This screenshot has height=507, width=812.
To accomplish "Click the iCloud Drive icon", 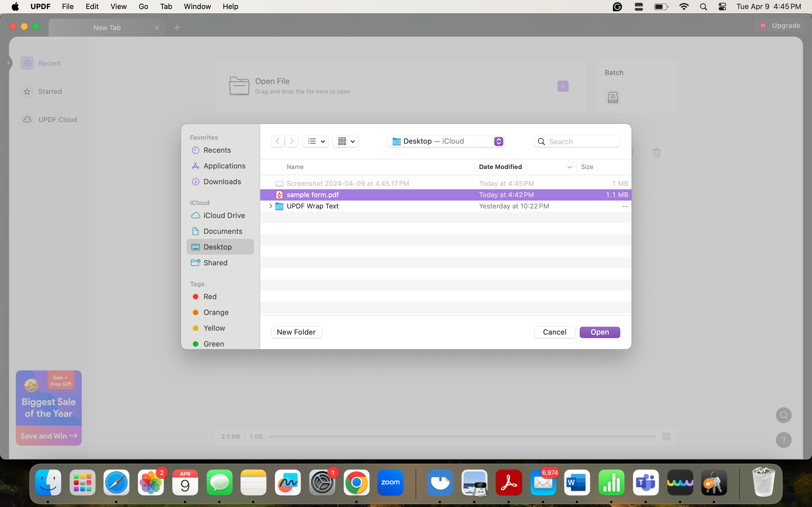I will click(195, 215).
